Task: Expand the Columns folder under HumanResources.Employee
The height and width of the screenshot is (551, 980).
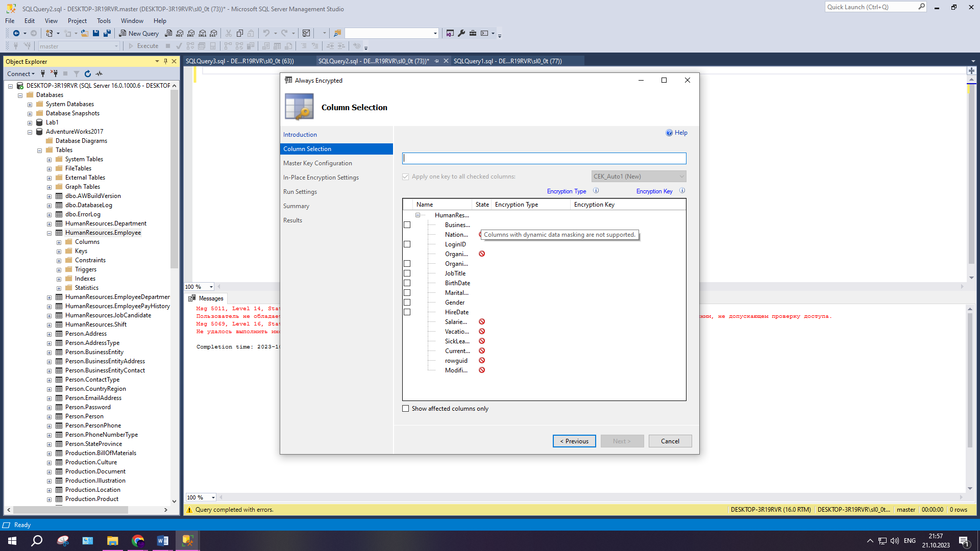Action: [x=59, y=242]
